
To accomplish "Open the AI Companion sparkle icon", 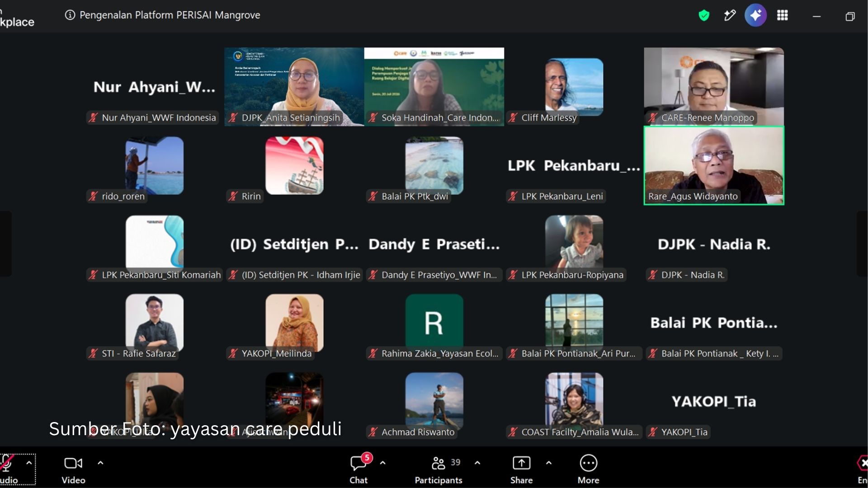I will tap(755, 15).
